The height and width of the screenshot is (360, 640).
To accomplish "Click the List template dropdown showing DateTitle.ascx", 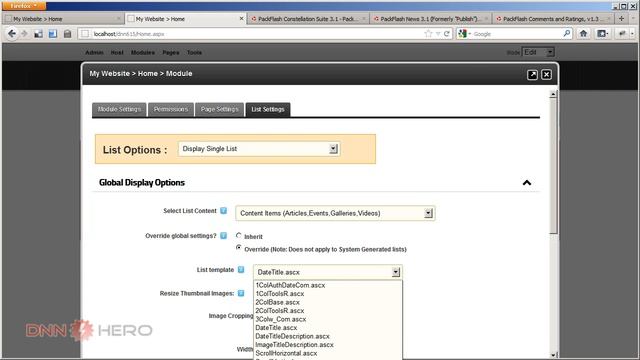I will tap(327, 272).
